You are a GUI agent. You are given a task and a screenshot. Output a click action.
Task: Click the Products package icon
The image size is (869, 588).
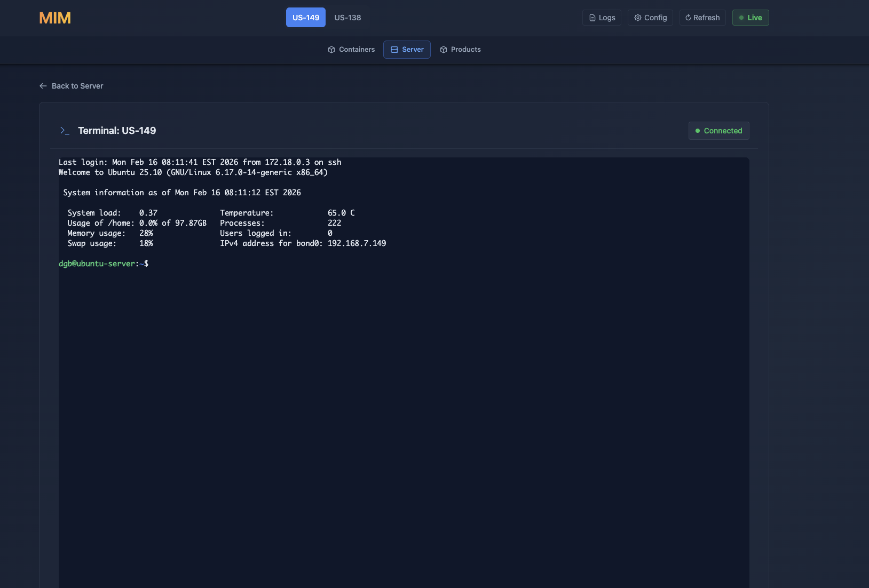tap(444, 49)
